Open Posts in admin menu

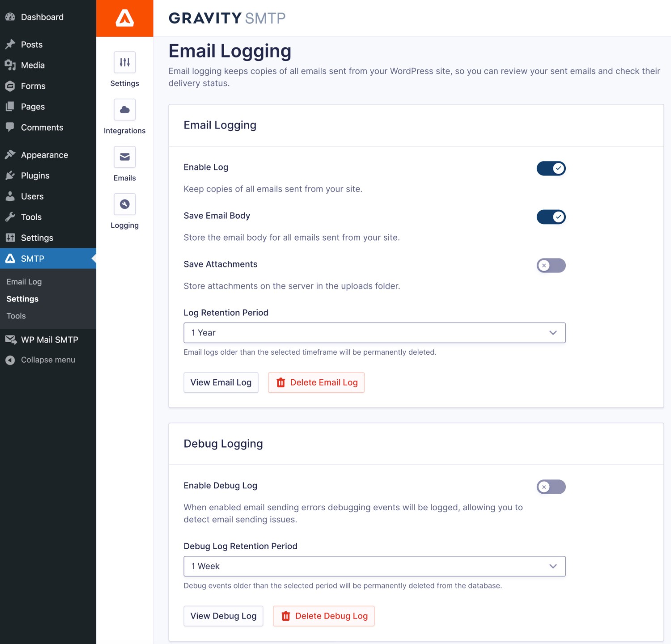point(32,44)
